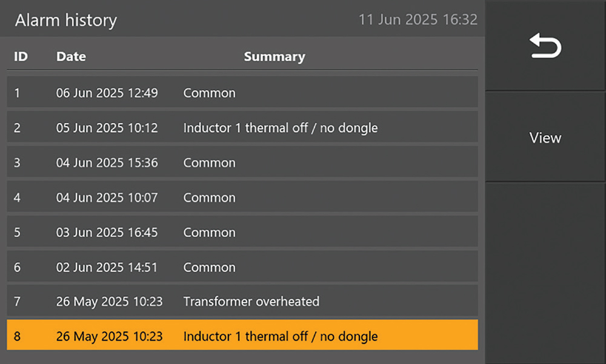Click the date of the Transformer overheated alarm
Image resolution: width=606 pixels, height=364 pixels.
(109, 302)
